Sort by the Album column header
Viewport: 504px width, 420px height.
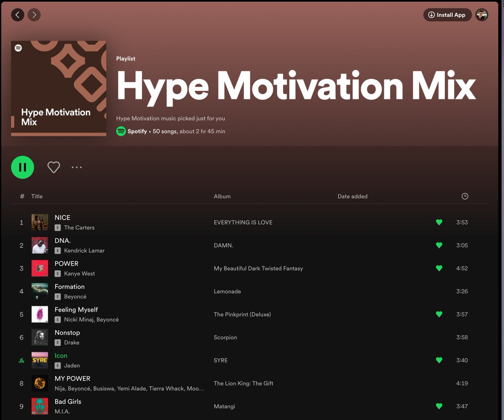click(x=222, y=196)
